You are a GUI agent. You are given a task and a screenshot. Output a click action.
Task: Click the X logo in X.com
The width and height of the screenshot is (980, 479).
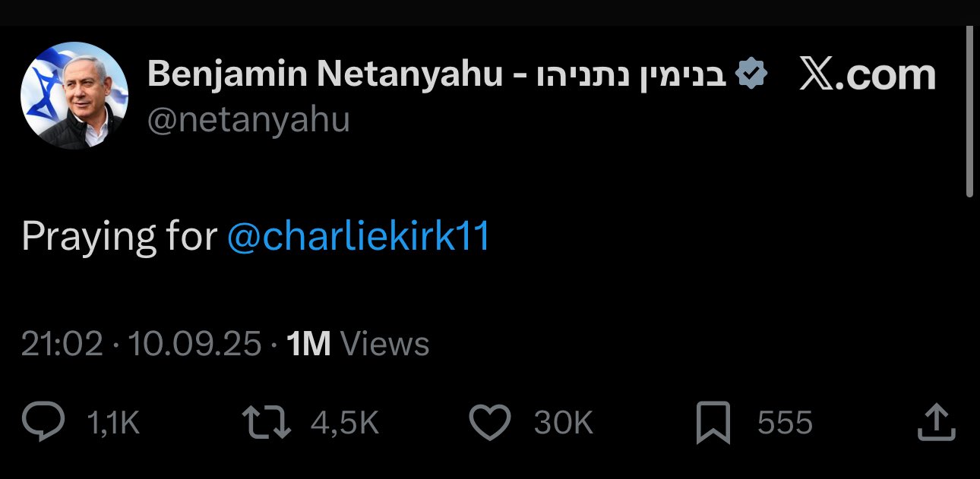point(817,75)
